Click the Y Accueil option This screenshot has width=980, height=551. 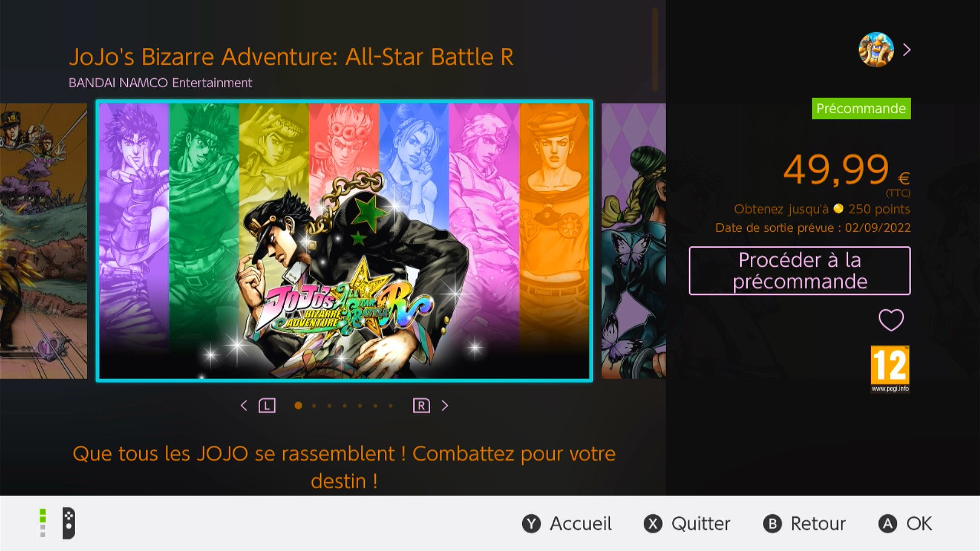click(567, 524)
